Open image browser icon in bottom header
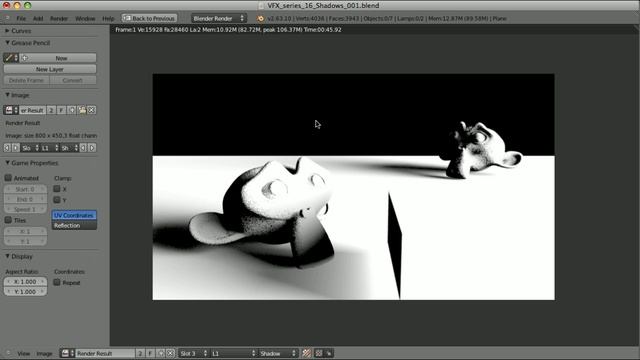This screenshot has width=640, height=360. pyautogui.click(x=68, y=353)
